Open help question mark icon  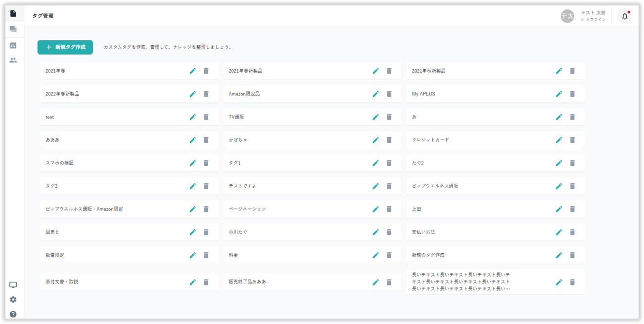click(13, 314)
